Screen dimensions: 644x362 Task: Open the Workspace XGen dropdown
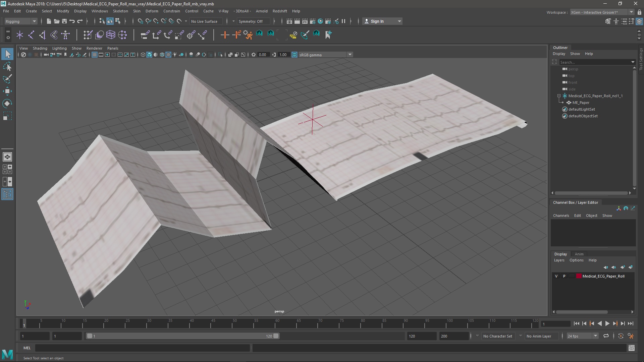click(602, 12)
